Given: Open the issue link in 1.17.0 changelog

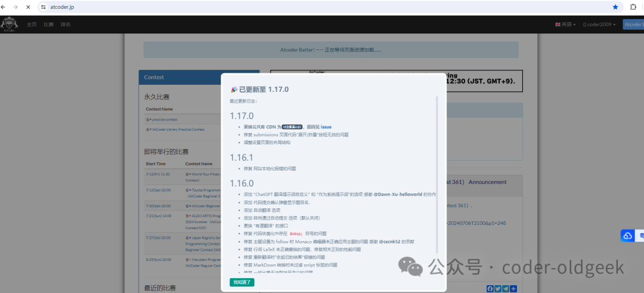Looking at the screenshot, I should pyautogui.click(x=326, y=127).
